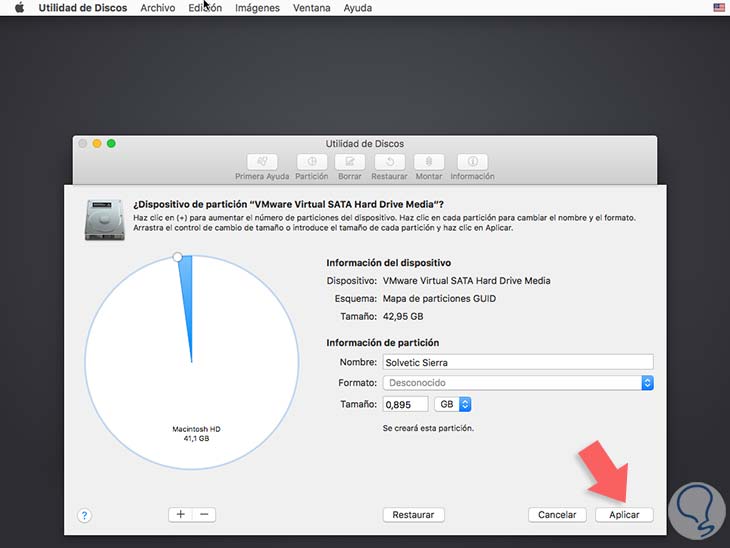Open the Ventana menu
The height and width of the screenshot is (548, 730).
(311, 8)
